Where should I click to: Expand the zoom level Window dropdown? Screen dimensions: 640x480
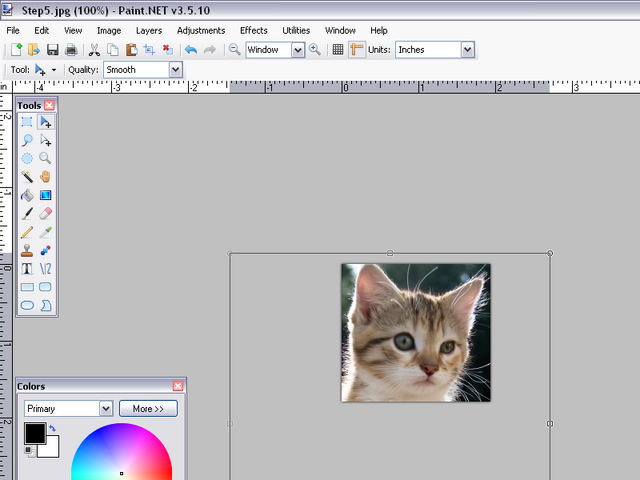click(298, 50)
